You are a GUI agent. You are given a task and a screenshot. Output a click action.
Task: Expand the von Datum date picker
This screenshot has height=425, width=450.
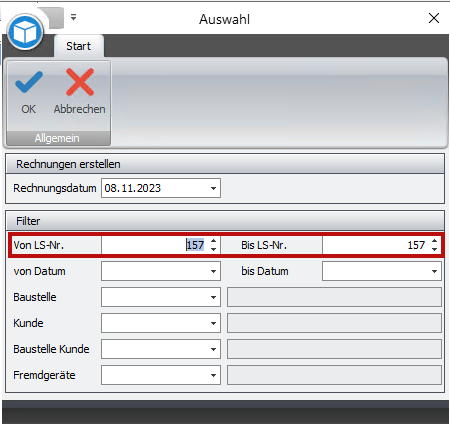click(x=214, y=271)
